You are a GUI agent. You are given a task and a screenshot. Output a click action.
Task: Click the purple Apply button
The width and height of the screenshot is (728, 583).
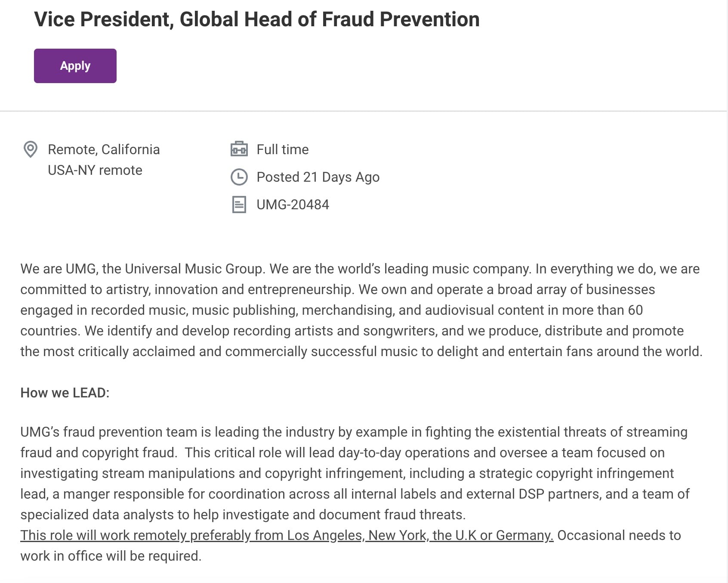[75, 66]
